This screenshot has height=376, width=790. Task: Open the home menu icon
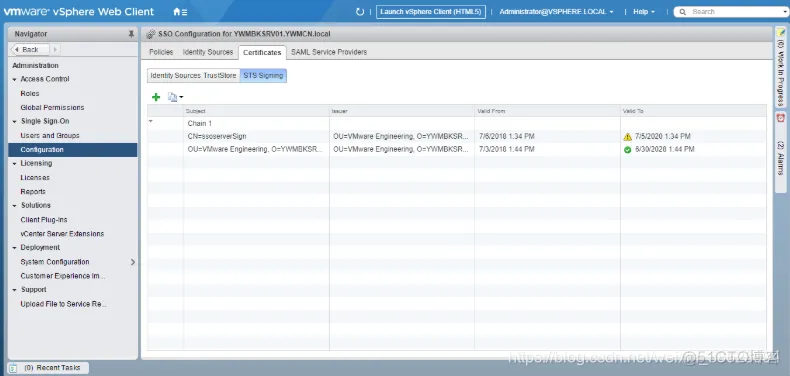pyautogui.click(x=180, y=12)
